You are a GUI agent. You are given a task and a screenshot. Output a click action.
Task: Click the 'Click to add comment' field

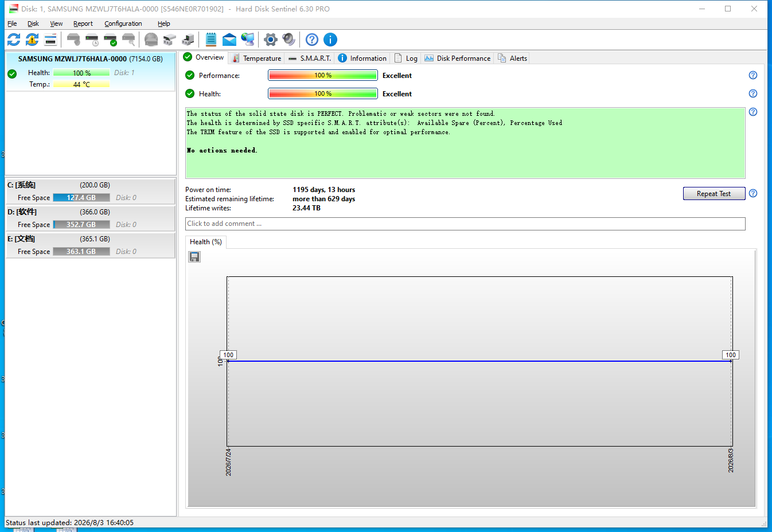[465, 224]
